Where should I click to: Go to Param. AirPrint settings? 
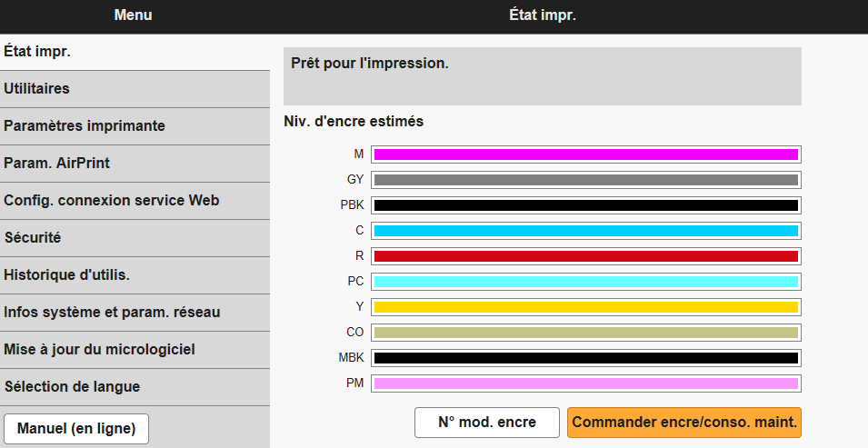135,164
